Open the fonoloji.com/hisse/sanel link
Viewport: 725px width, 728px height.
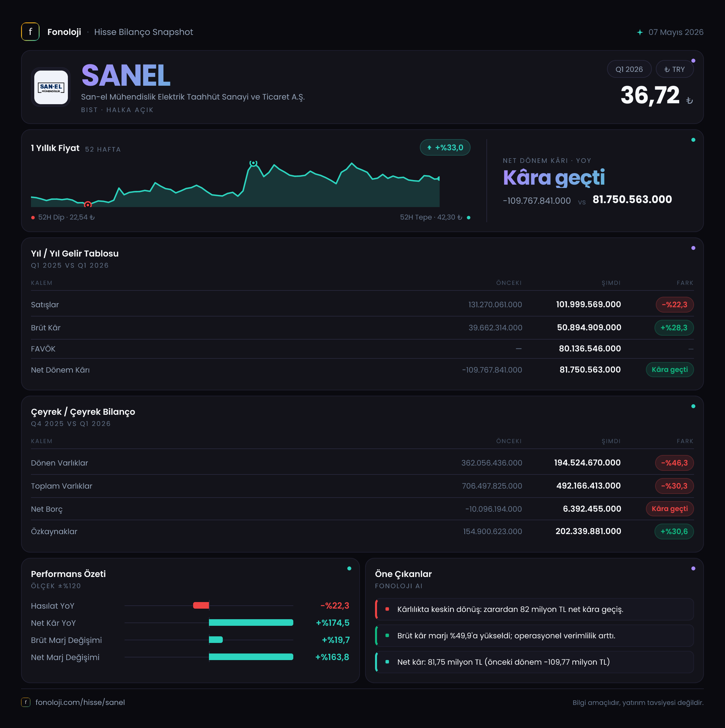click(x=80, y=702)
